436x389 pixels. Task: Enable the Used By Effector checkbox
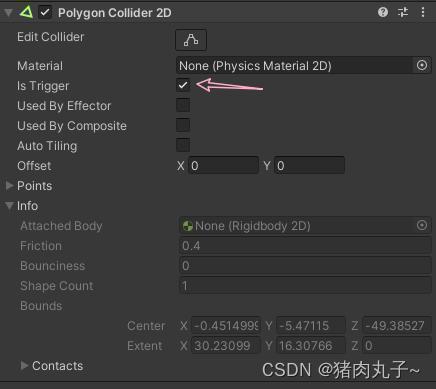(183, 105)
